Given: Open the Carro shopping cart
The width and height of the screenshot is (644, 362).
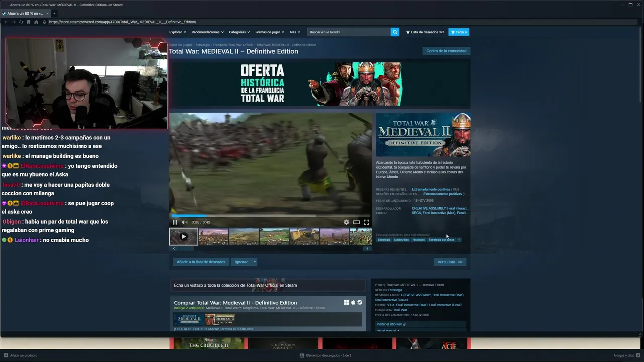Looking at the screenshot, I should coord(459,32).
